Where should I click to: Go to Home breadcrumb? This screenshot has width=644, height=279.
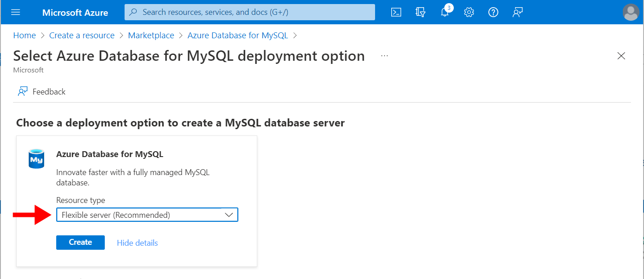24,36
